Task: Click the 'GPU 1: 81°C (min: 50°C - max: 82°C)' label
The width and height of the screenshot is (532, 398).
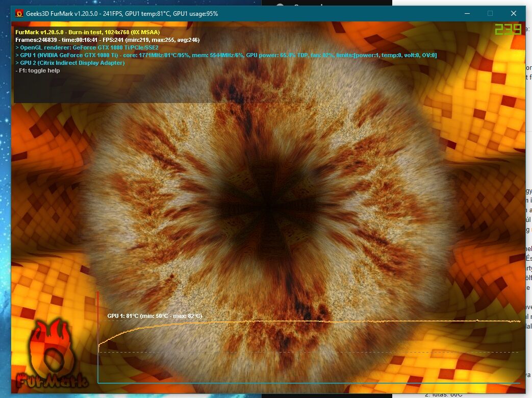Action: tap(155, 316)
